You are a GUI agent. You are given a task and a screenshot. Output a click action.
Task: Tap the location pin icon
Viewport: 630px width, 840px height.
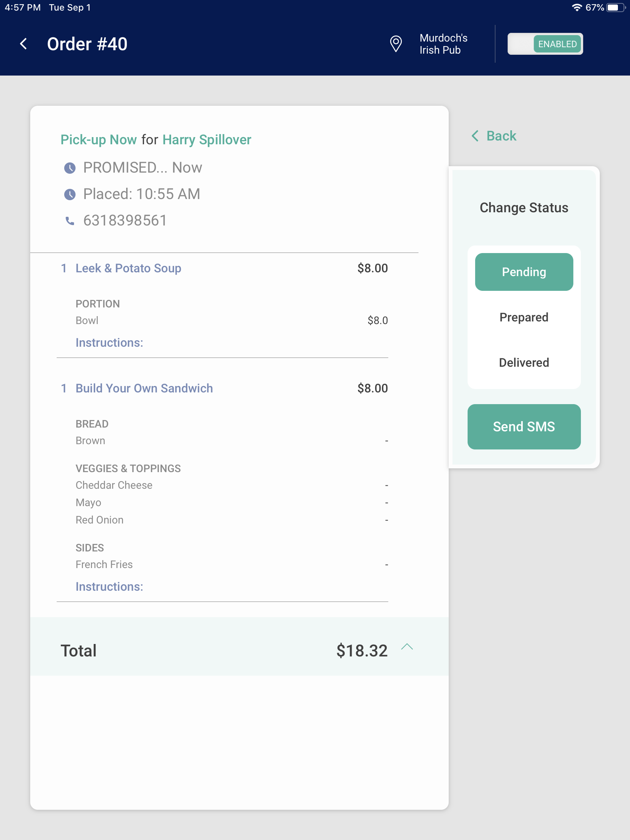point(396,44)
